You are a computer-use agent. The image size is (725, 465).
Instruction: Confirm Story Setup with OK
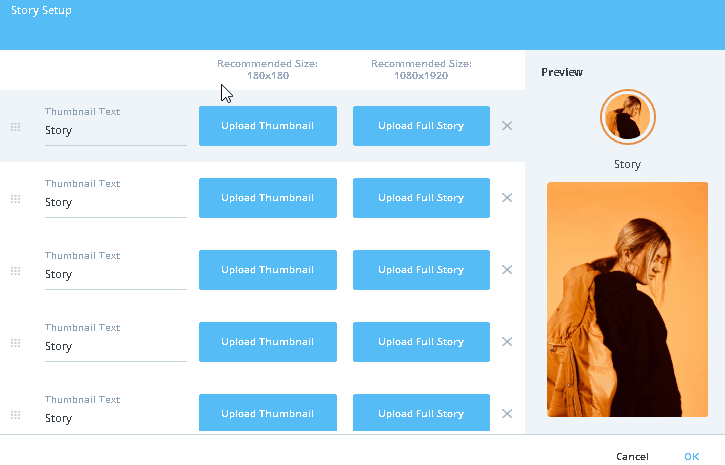pos(691,456)
